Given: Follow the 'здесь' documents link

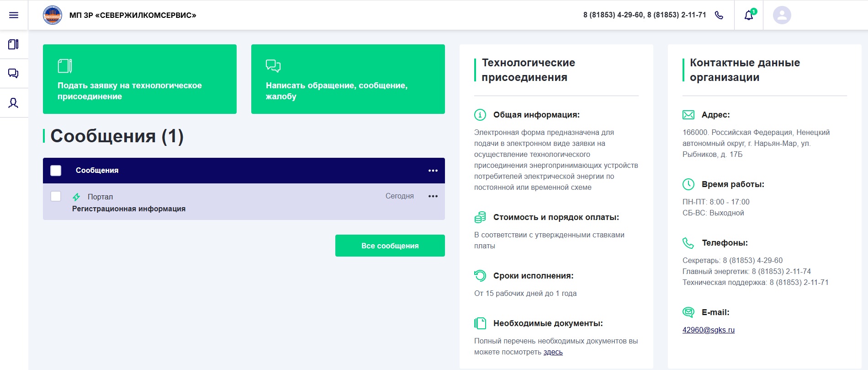Looking at the screenshot, I should pyautogui.click(x=553, y=352).
